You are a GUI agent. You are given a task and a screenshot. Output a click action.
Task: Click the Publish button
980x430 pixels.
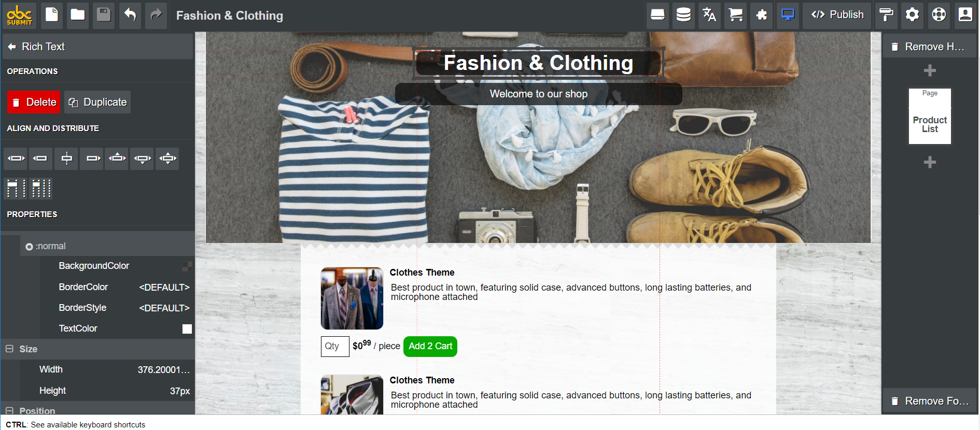tap(837, 15)
